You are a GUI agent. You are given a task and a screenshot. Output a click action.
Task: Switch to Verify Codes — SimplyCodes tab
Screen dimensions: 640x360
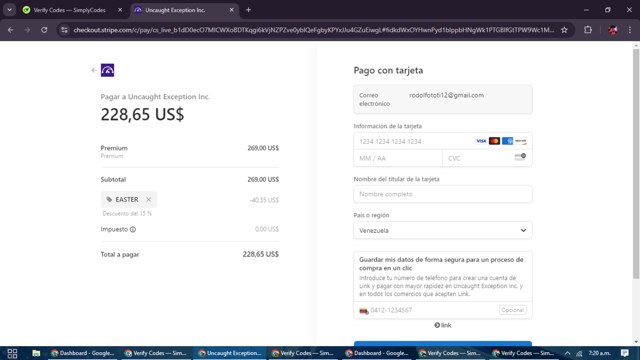click(69, 10)
